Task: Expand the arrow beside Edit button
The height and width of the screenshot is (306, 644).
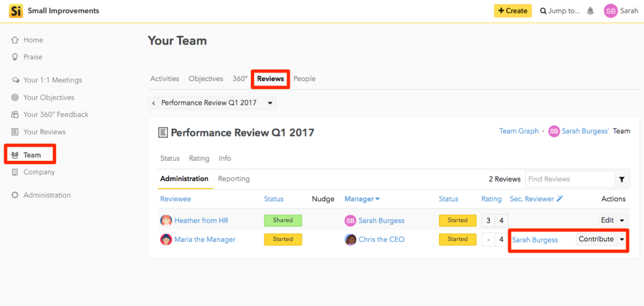Action: [x=622, y=221]
